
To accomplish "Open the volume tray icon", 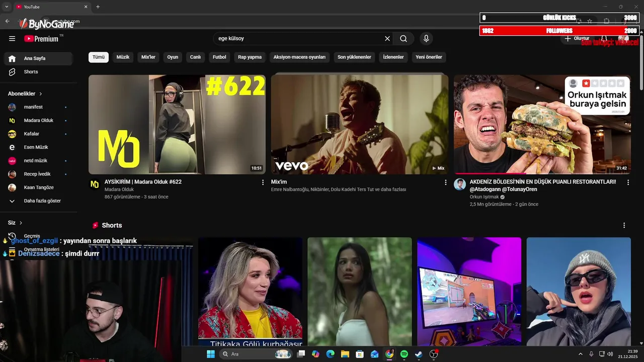I will coord(610,354).
